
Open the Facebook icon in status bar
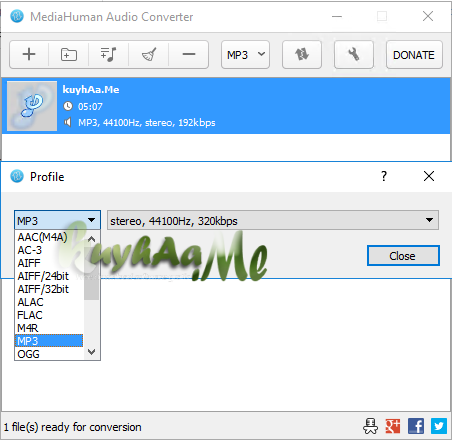416,426
